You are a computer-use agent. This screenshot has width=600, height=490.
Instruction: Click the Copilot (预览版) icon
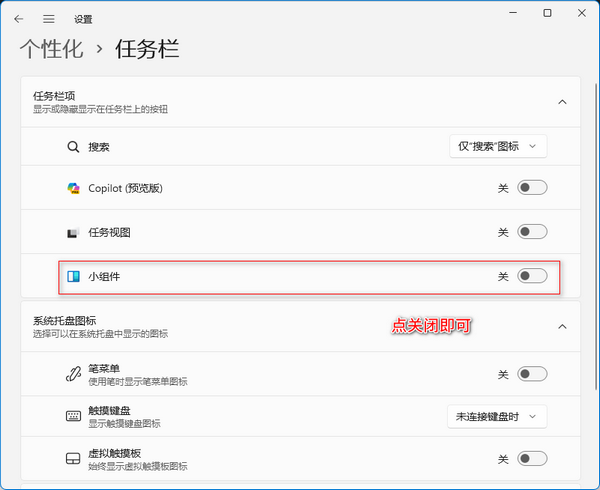[x=73, y=188]
